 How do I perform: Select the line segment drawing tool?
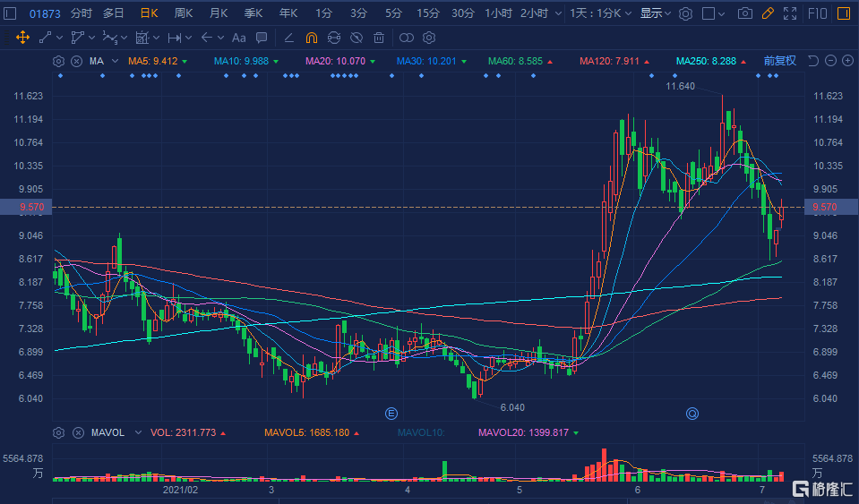pos(45,38)
